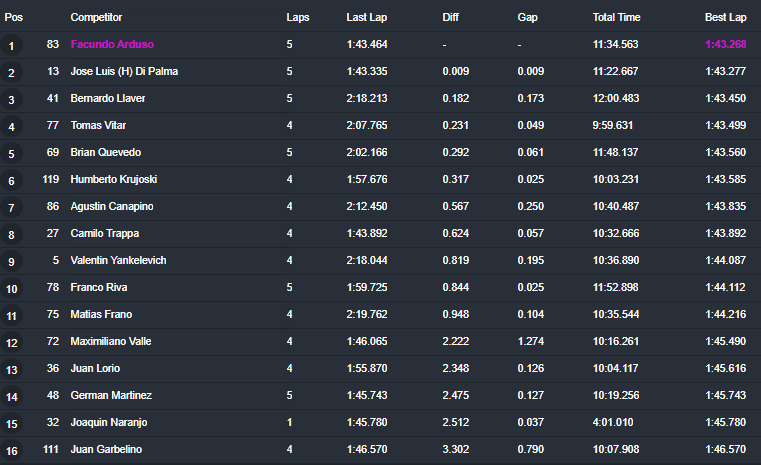Select Valentin Yankelevich's name
Image resolution: width=761 pixels, height=465 pixels.
click(x=118, y=260)
